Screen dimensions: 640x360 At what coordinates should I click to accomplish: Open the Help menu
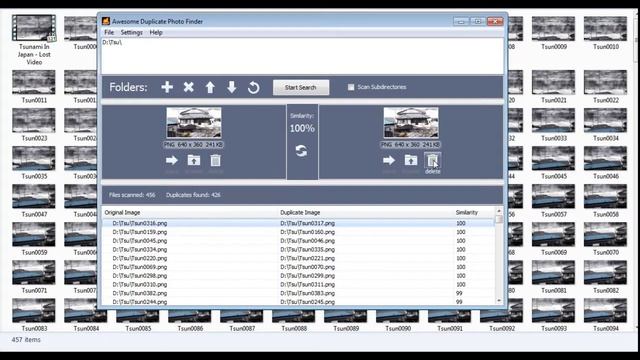[156, 32]
